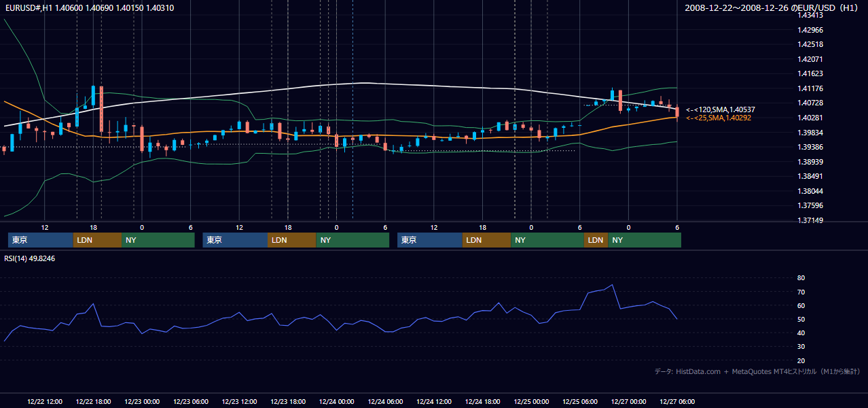Click the 12/23 18:00 date label
Screen dimensions: 868x408
point(288,402)
